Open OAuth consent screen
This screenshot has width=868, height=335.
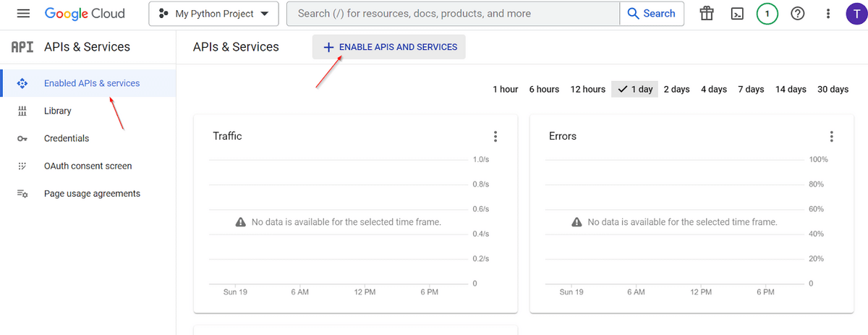pos(88,166)
